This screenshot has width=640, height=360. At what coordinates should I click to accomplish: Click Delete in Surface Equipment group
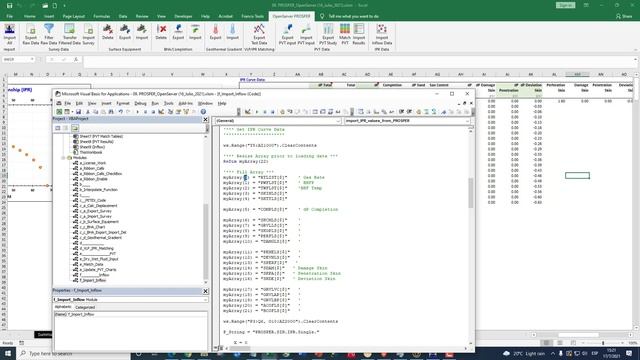click(x=108, y=32)
